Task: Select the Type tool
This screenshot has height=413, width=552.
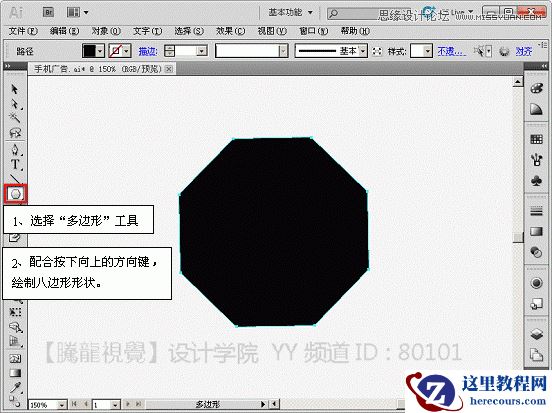Action: (14, 164)
